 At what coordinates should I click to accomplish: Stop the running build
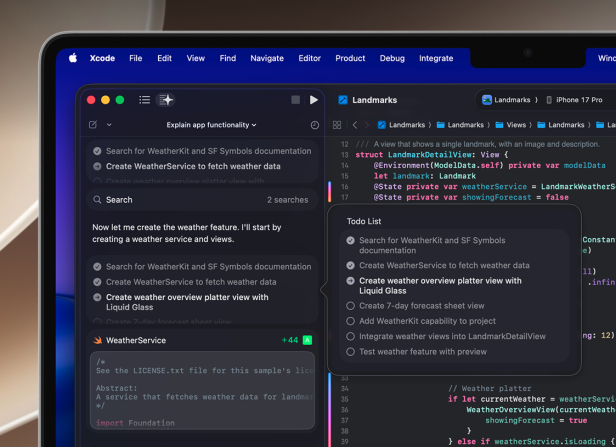point(295,100)
